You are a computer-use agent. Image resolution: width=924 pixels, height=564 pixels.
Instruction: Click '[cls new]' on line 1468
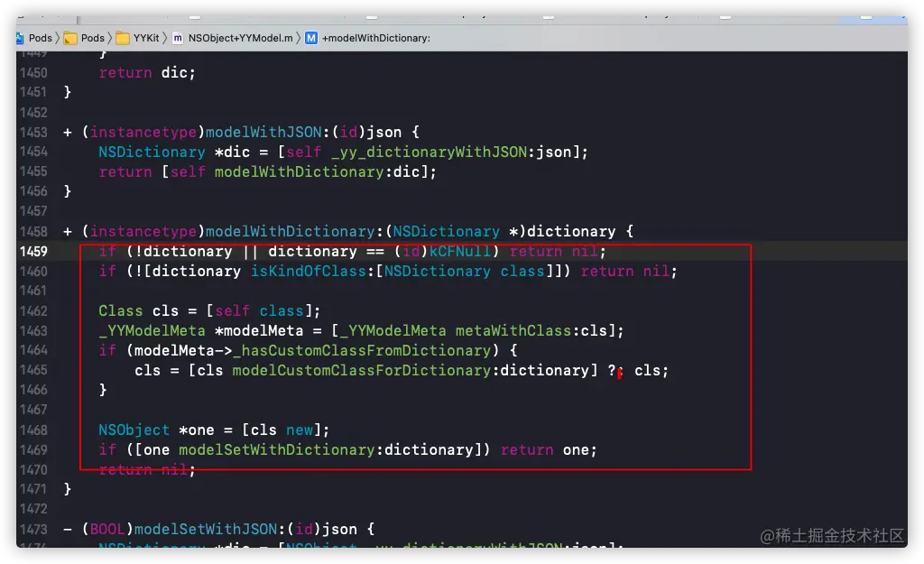pyautogui.click(x=282, y=430)
